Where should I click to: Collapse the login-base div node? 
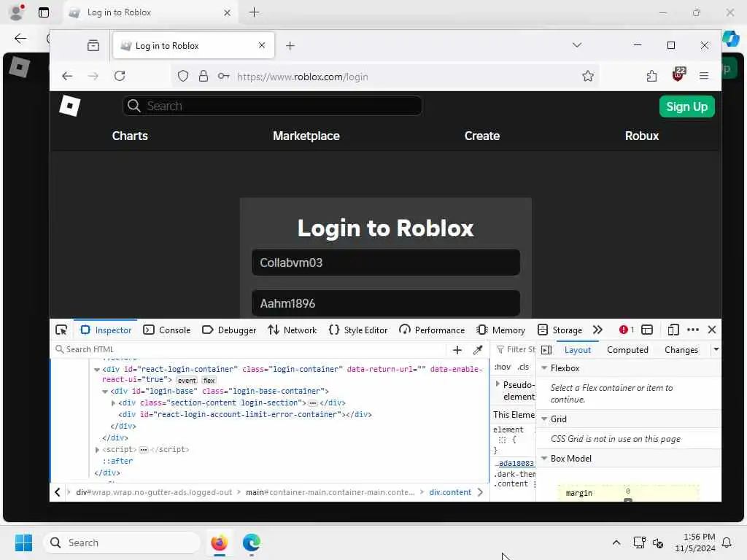[105, 392]
